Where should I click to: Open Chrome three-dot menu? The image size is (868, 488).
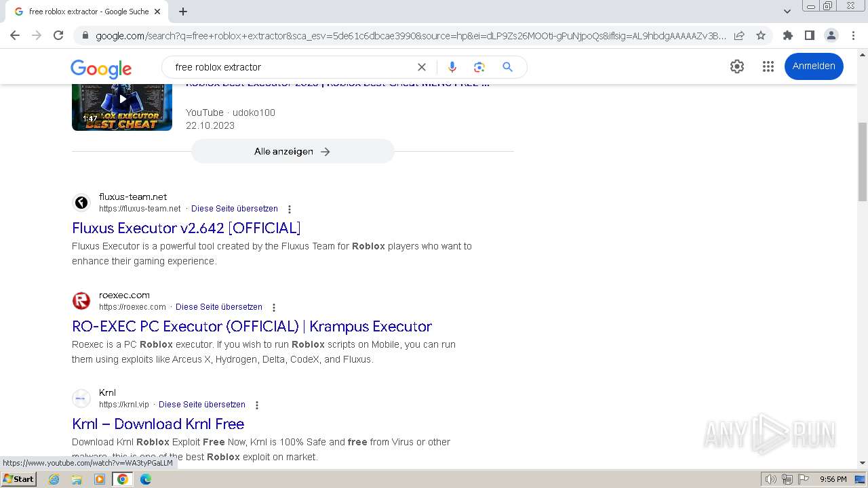[853, 35]
